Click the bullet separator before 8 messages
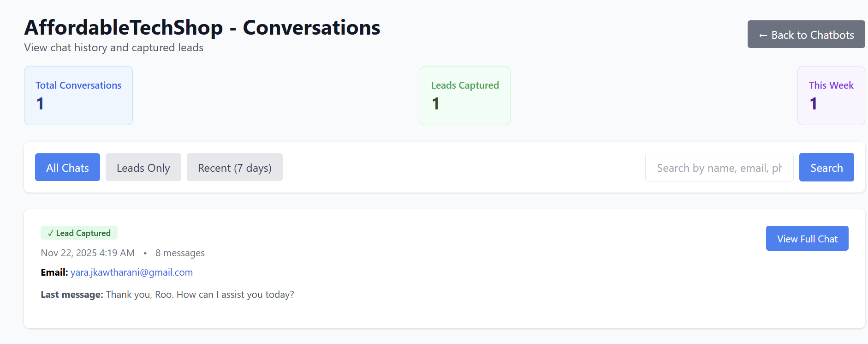This screenshot has height=344, width=868. pos(145,253)
